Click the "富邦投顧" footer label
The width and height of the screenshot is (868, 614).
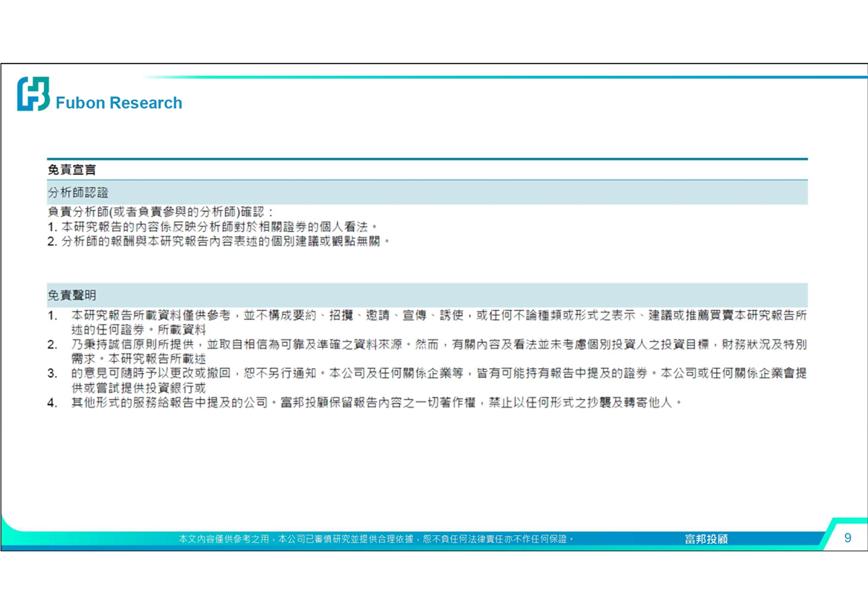(x=706, y=539)
